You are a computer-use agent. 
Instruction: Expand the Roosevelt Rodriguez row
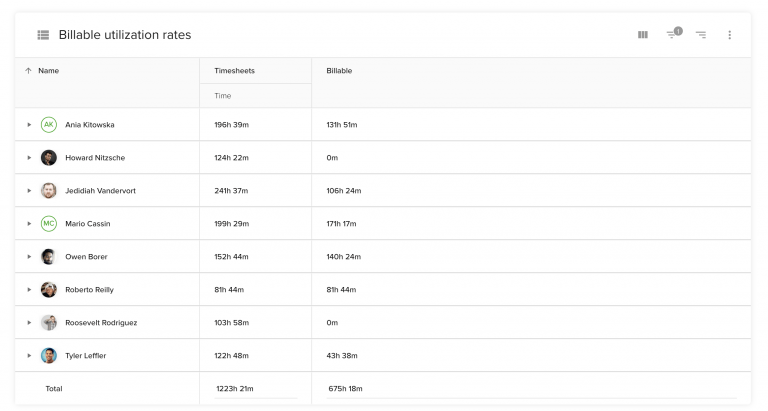coord(29,322)
